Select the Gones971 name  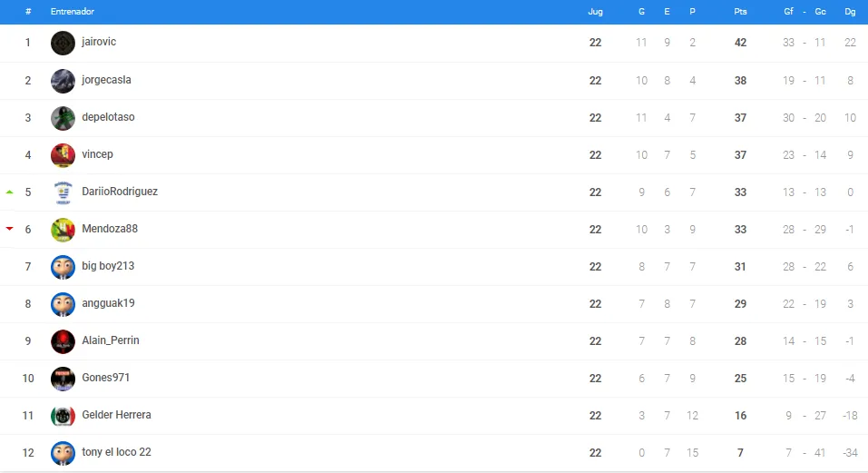pos(106,378)
